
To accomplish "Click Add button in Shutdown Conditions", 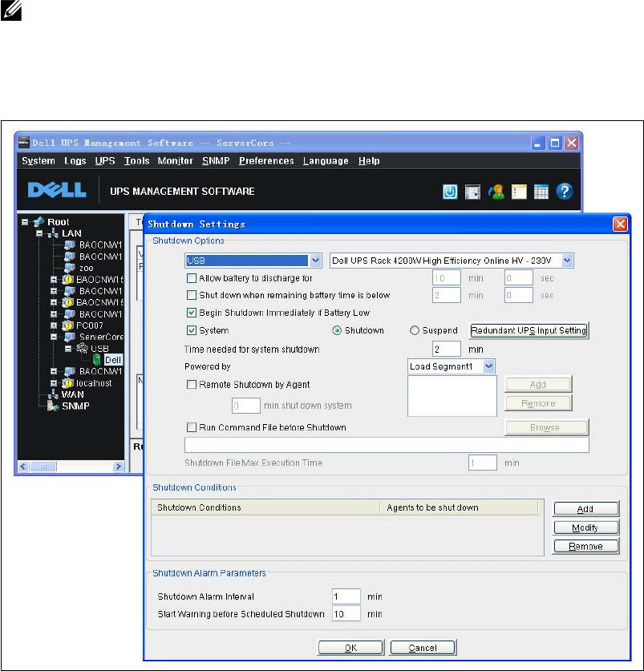I will click(585, 509).
